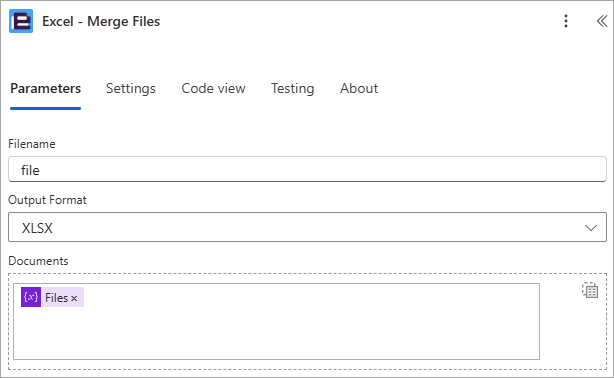Click the Output Format label
Screen dimensions: 614x378
[47, 200]
